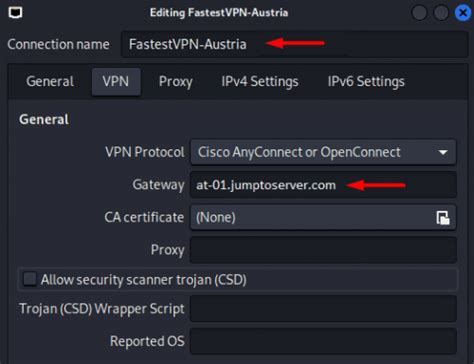Viewport: 474px width, 364px height.
Task: Enable Allow security scanner trojan (CSD) checkbox
Action: pos(30,279)
